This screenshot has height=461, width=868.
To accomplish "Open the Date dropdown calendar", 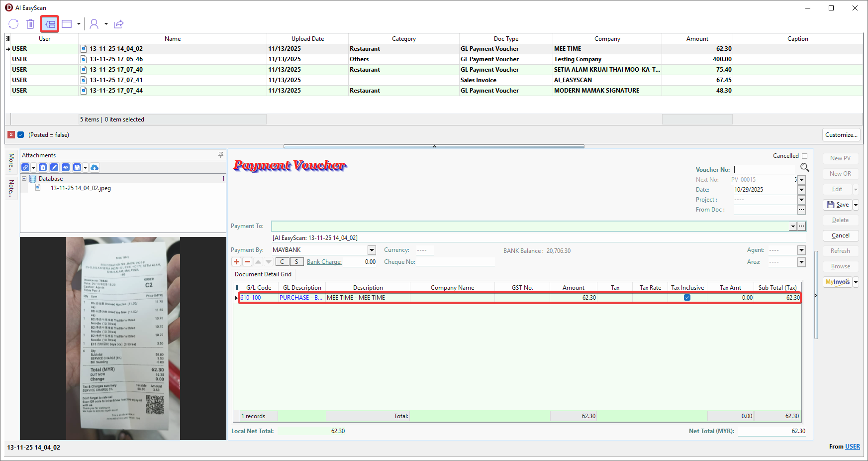I will [x=801, y=190].
